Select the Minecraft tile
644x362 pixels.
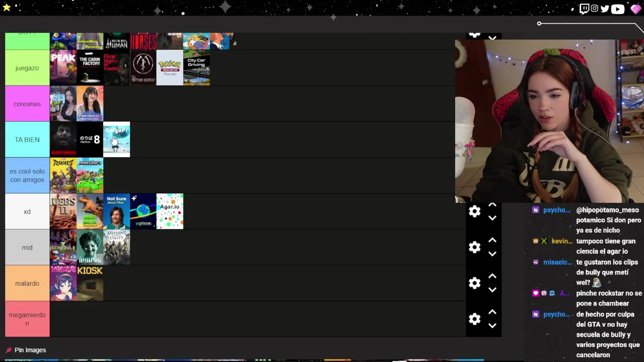click(x=90, y=175)
